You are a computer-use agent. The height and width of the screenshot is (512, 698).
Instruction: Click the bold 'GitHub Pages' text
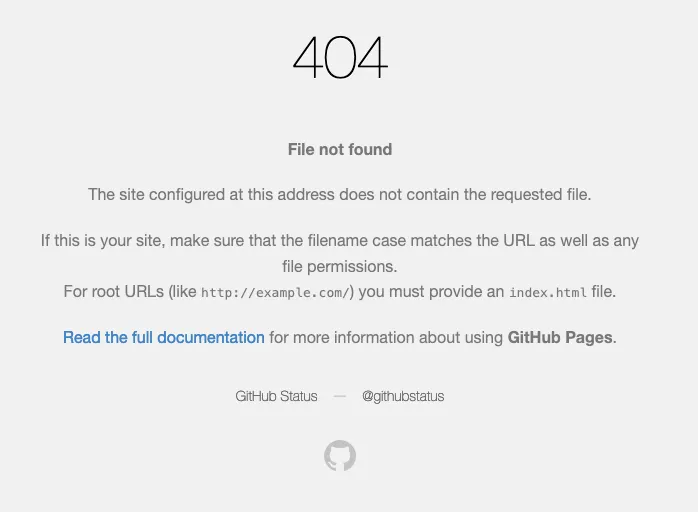(x=560, y=338)
